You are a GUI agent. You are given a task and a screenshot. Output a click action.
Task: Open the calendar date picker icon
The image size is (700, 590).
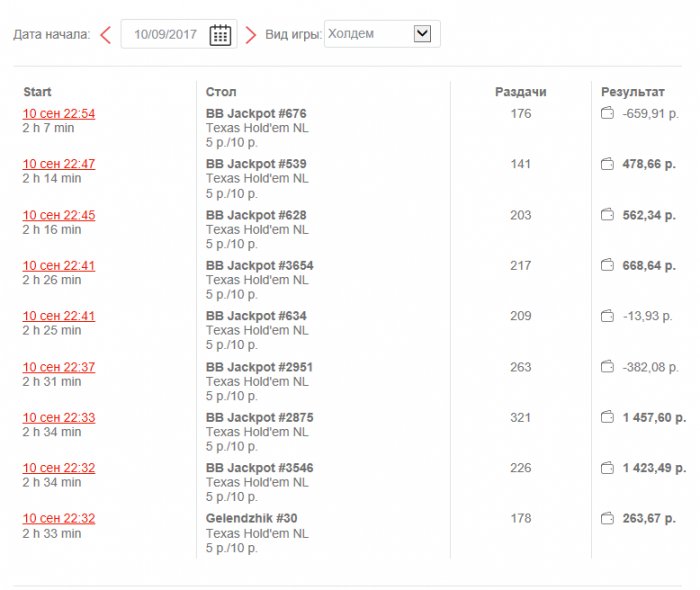pos(220,35)
